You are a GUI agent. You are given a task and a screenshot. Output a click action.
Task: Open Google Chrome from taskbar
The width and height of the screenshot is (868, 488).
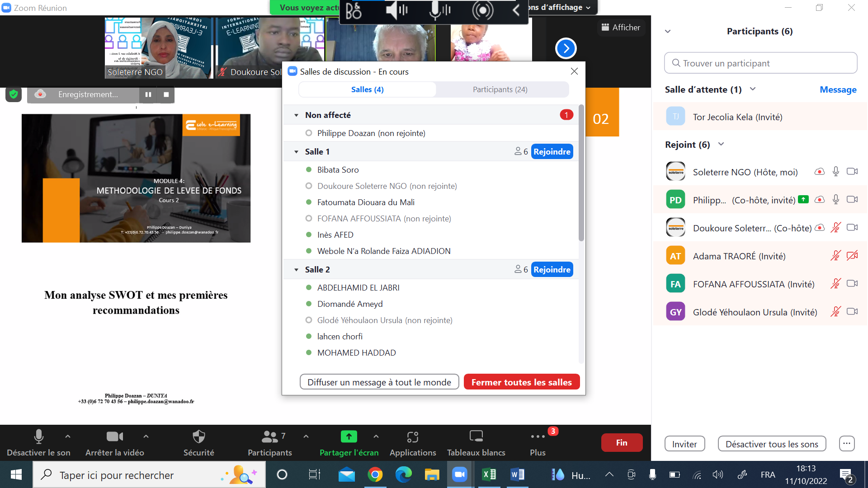[x=375, y=474]
